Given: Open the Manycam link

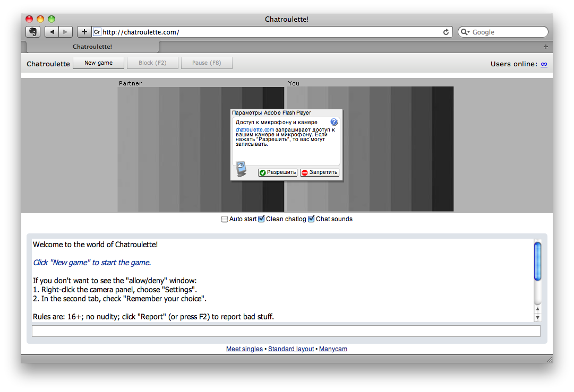Looking at the screenshot, I should click(333, 349).
